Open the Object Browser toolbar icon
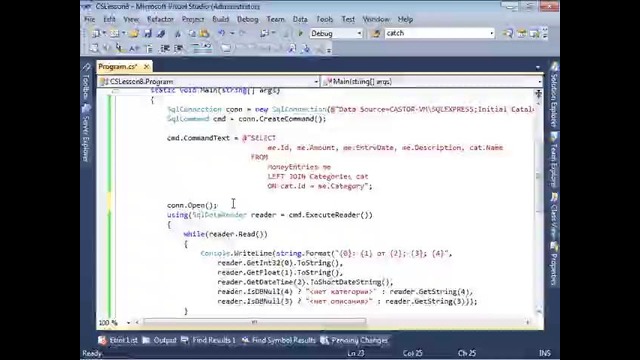640x360 pixels. coord(534,33)
